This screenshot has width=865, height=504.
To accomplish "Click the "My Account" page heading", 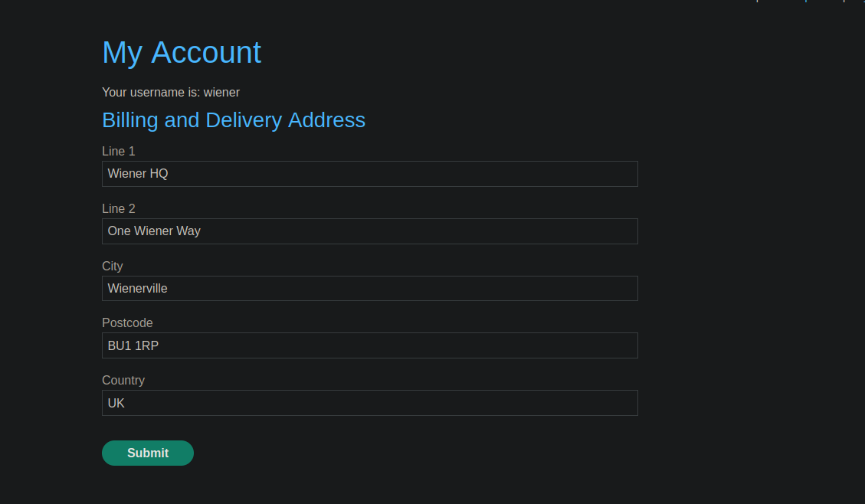I will [x=182, y=53].
